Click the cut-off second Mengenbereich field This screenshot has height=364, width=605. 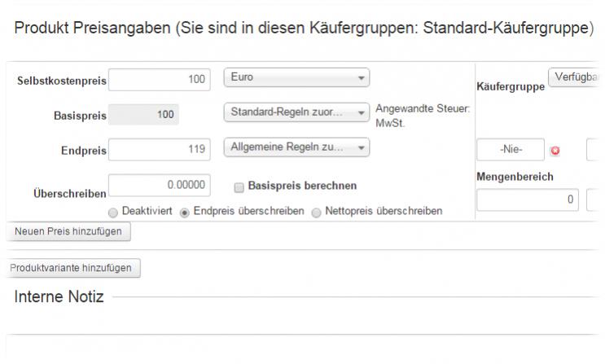(x=594, y=200)
